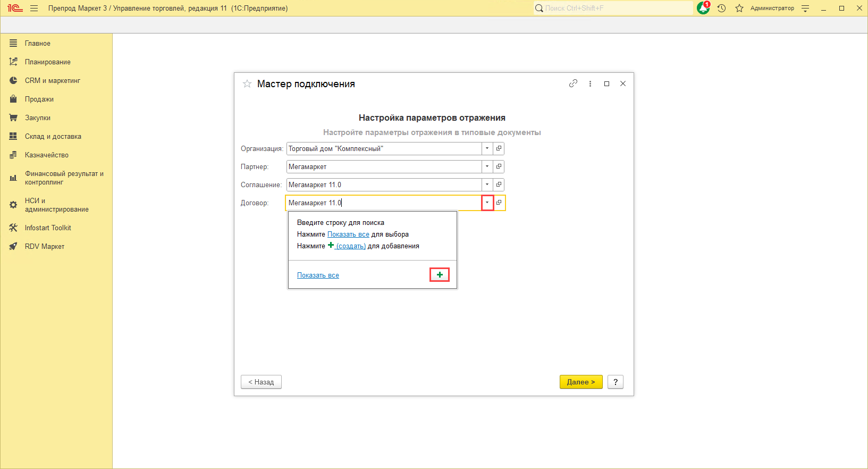The height and width of the screenshot is (469, 868).
Task: Open notifications bell icon
Action: click(x=703, y=8)
